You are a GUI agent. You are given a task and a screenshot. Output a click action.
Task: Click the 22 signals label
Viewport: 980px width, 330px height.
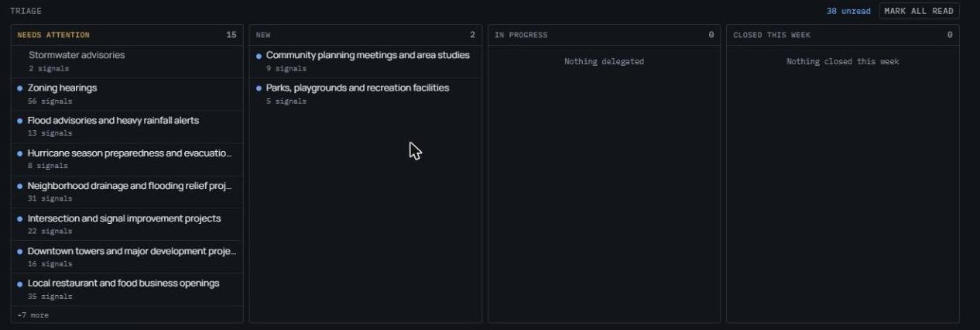(x=50, y=231)
